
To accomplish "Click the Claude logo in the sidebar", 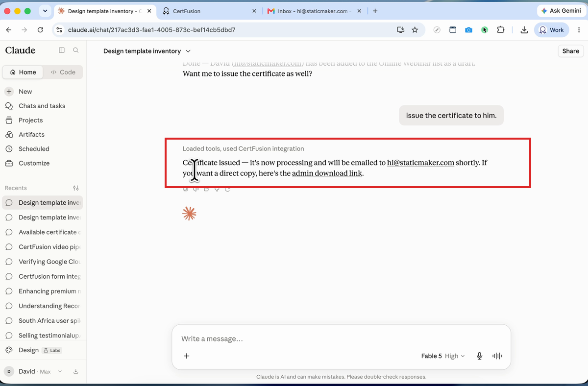I will point(20,50).
